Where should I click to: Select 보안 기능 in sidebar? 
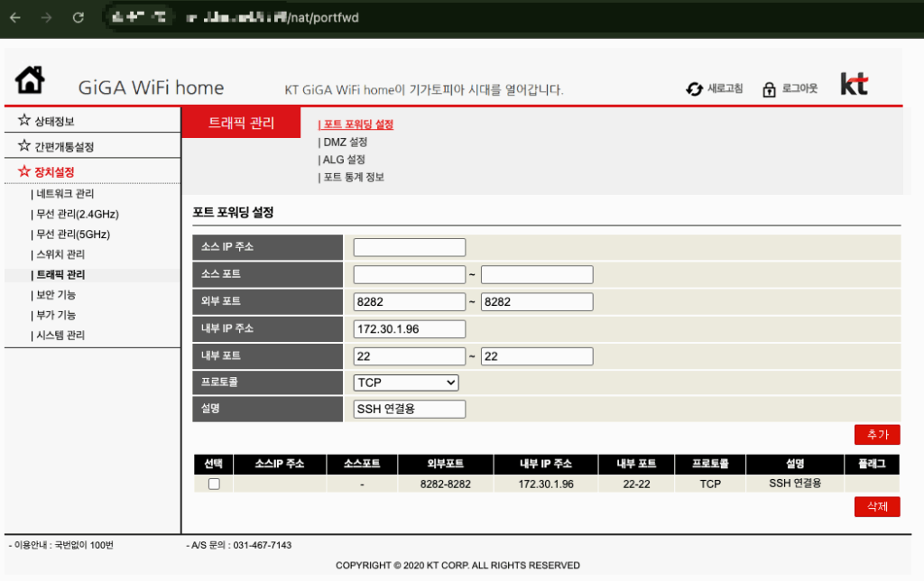(x=55, y=295)
